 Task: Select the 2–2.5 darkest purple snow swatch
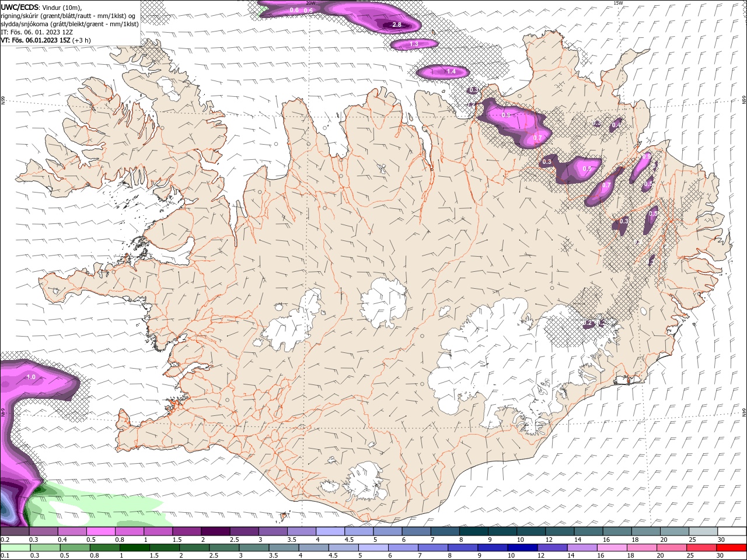215,531
